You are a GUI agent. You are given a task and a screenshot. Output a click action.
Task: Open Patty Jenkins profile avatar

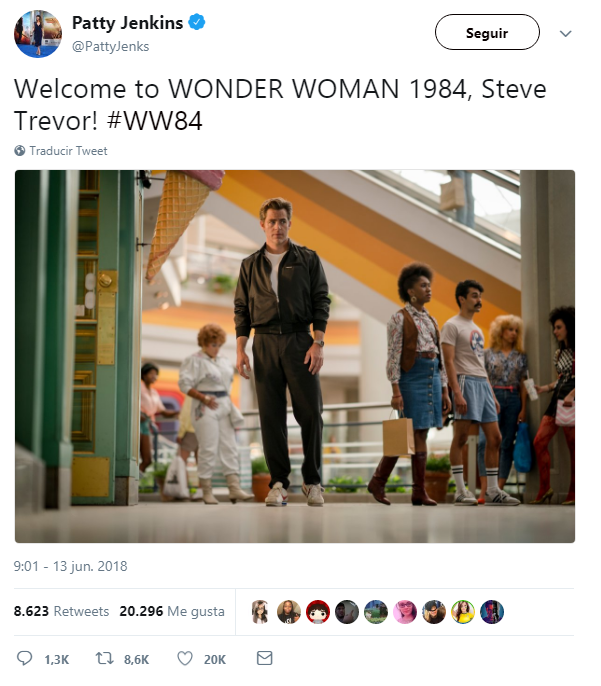tap(38, 34)
